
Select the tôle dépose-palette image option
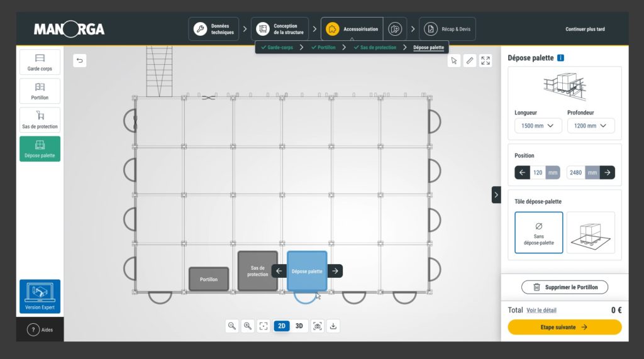pos(591,232)
